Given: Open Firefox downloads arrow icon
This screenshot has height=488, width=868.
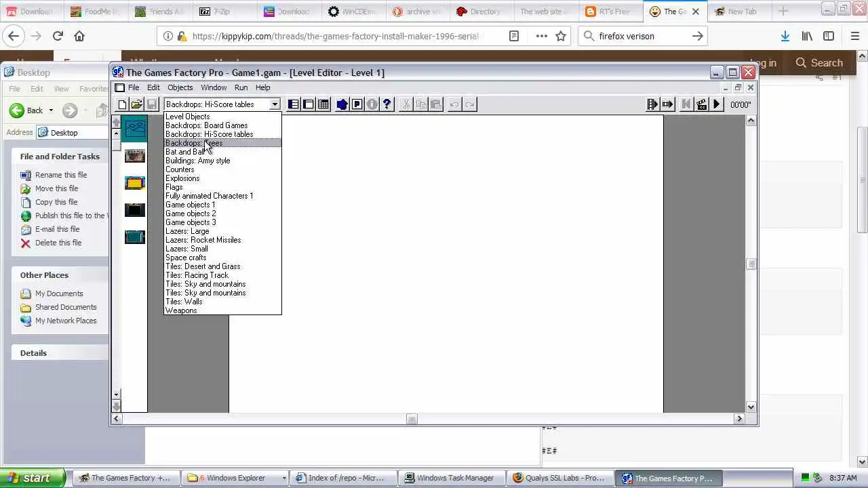Looking at the screenshot, I should pyautogui.click(x=785, y=36).
